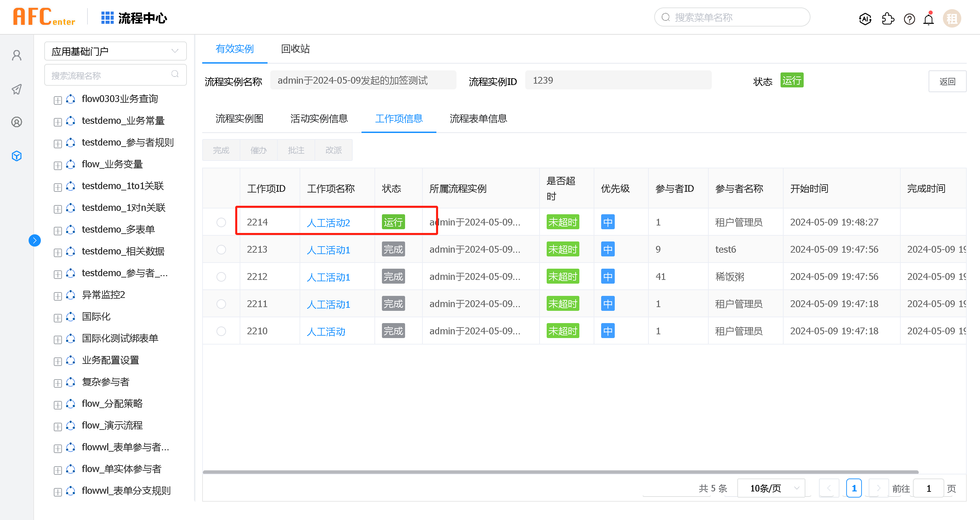Select the blue cube icon in sidebar
Viewport: 980px width, 520px height.
tap(17, 156)
